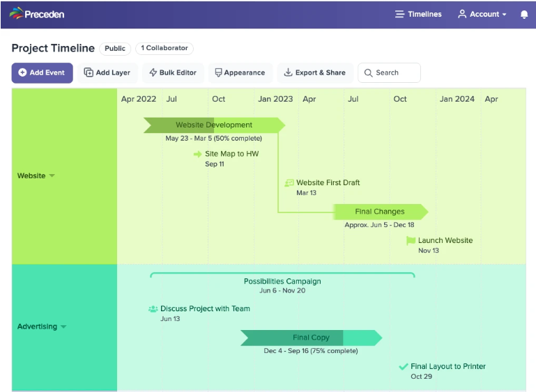This screenshot has height=392, width=536.
Task: Click the Final Layout to Printer label
Action: (448, 366)
